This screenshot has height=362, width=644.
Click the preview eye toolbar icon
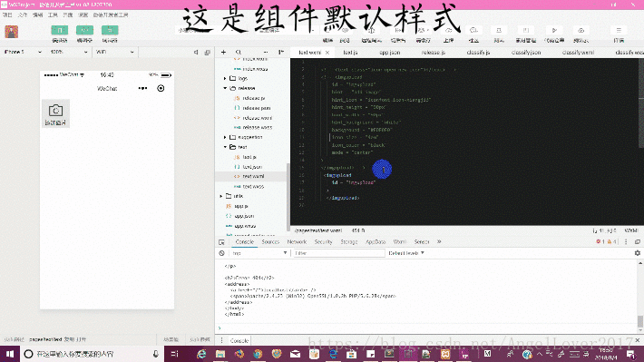point(345,31)
